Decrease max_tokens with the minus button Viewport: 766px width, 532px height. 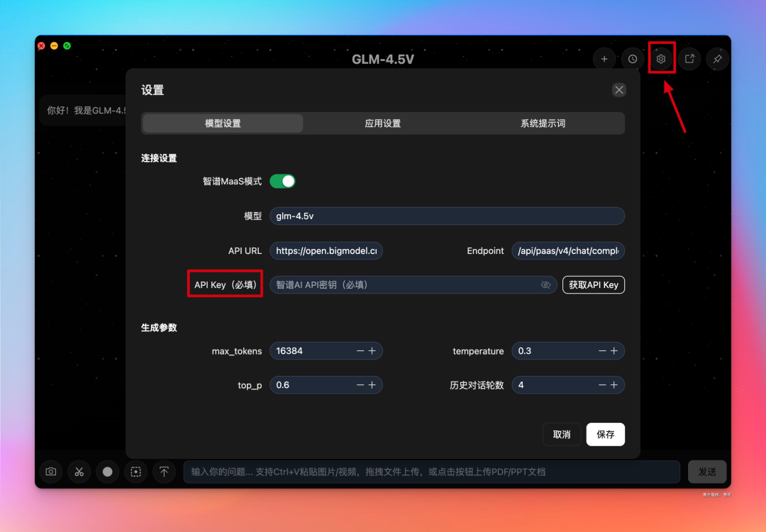360,350
